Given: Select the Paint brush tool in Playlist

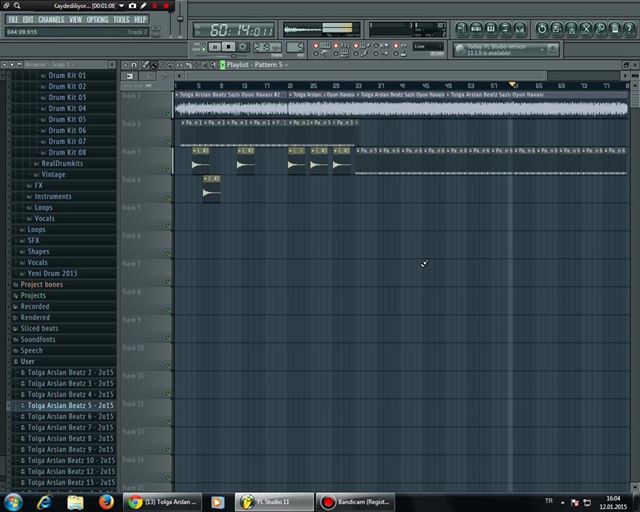Looking at the screenshot, I should coord(154,65).
